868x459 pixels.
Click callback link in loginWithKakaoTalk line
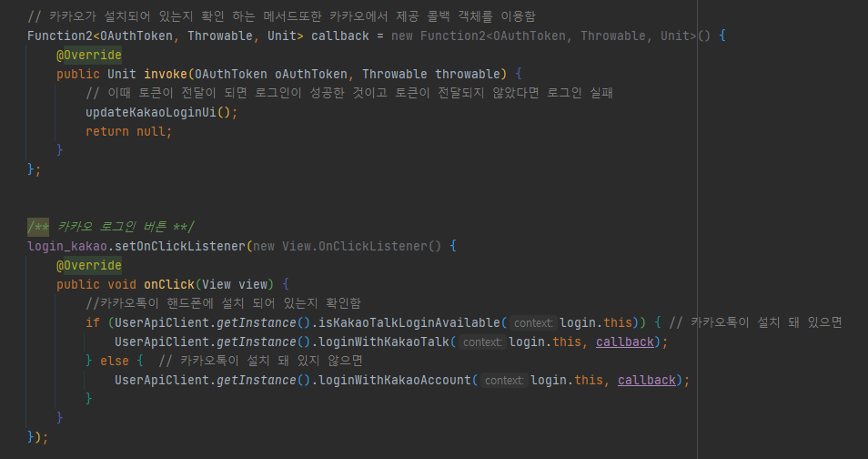pos(625,342)
